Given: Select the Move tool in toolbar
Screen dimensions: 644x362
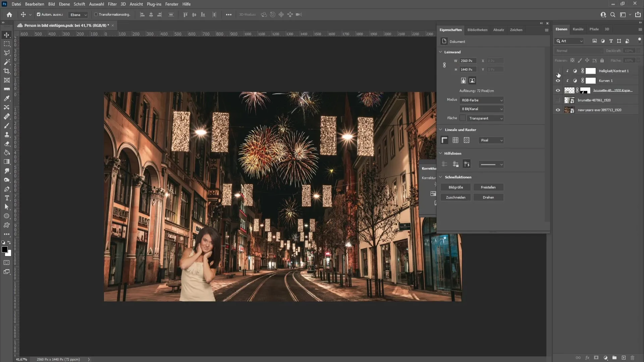Looking at the screenshot, I should click(7, 34).
